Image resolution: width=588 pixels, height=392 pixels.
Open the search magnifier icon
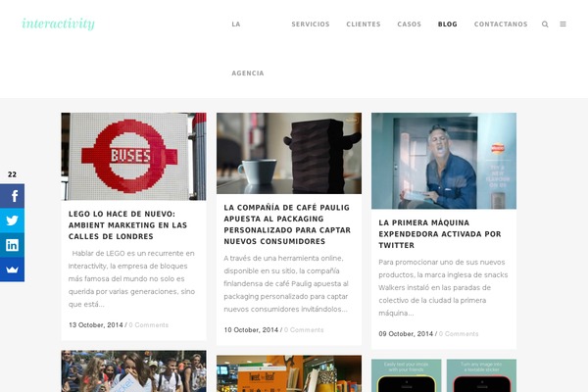[x=545, y=24]
